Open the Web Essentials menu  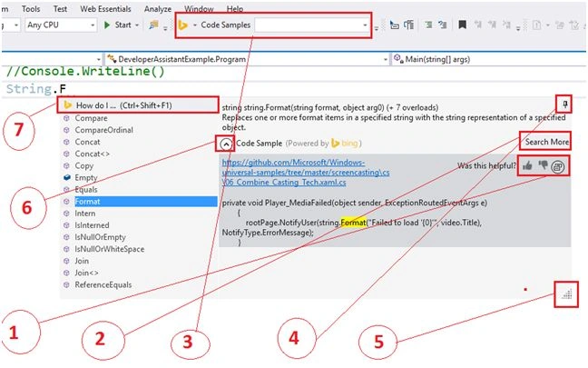pos(105,9)
